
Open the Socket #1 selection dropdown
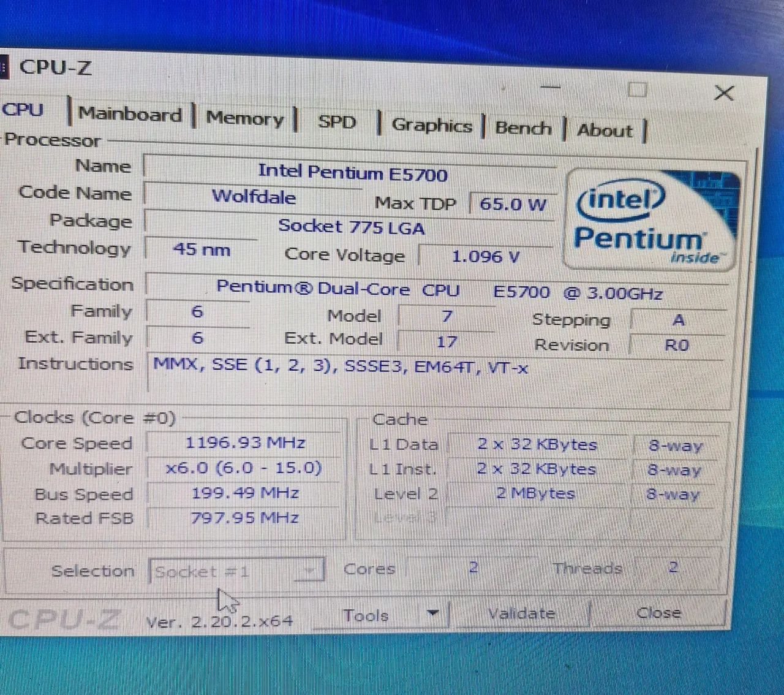237,572
